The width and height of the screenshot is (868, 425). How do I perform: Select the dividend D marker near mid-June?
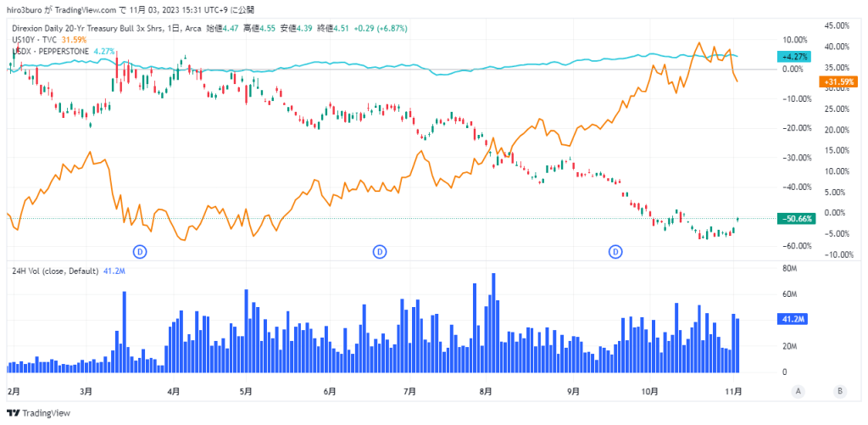pyautogui.click(x=381, y=251)
